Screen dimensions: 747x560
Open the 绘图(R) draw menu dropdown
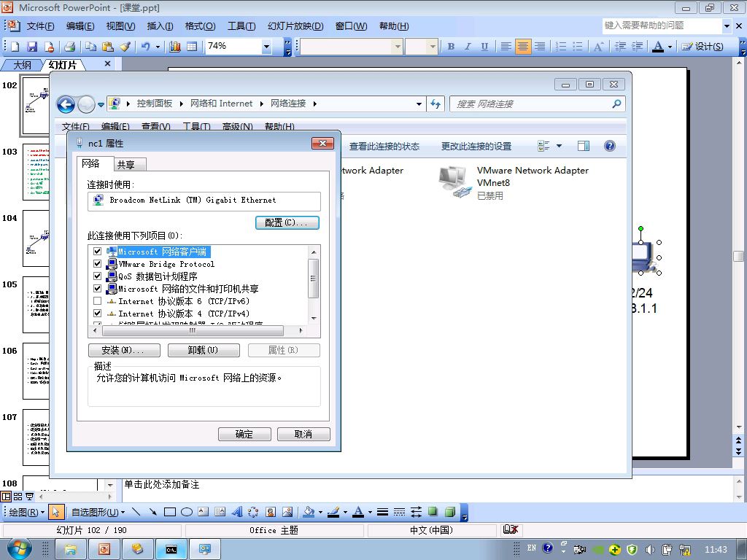[x=27, y=513]
